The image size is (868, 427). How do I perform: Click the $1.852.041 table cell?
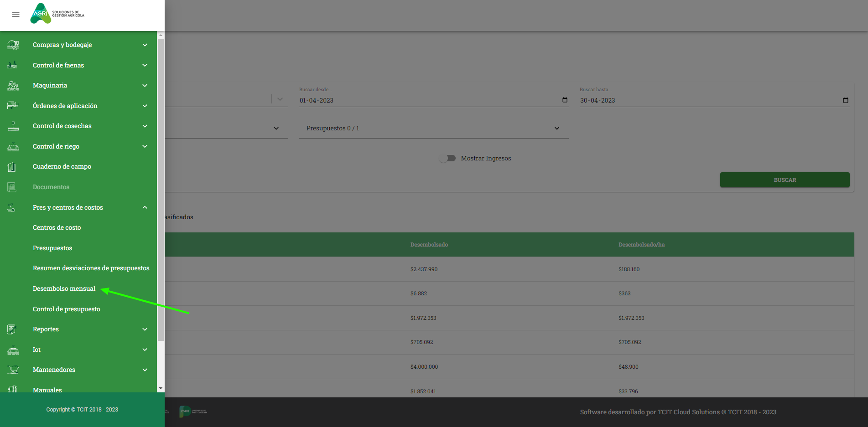(x=423, y=391)
